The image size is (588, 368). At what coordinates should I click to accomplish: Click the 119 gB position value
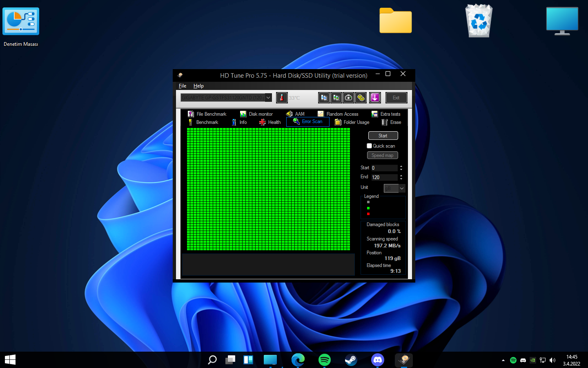tap(392, 258)
